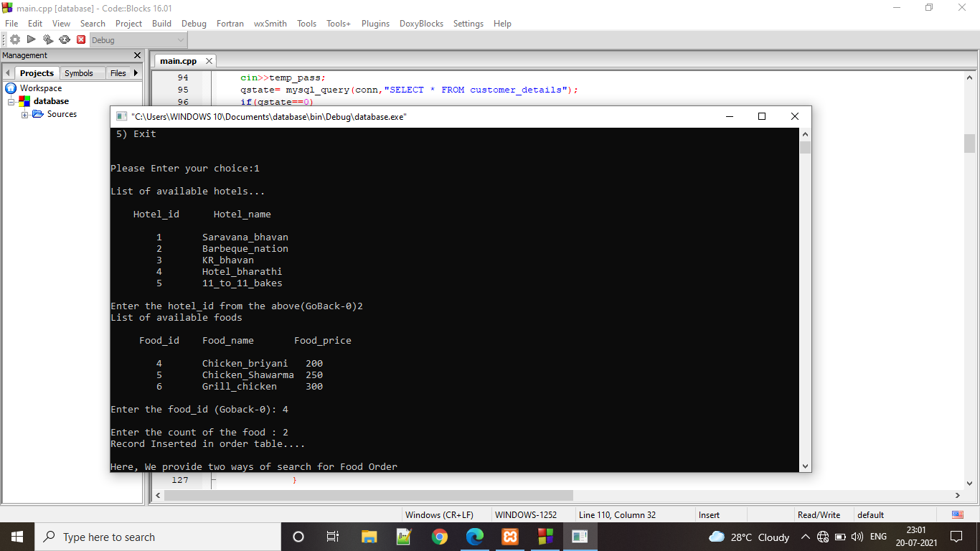The height and width of the screenshot is (551, 980).
Task: Open the Edit menu
Action: click(35, 24)
